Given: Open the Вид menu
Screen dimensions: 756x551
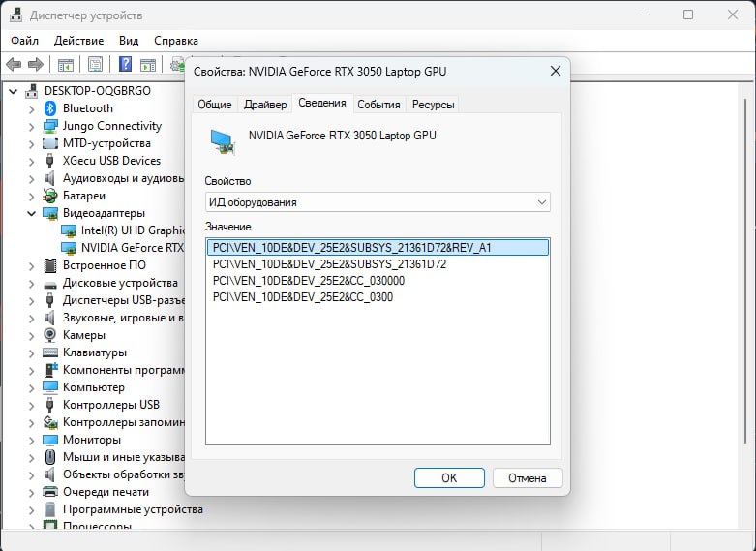Looking at the screenshot, I should pyautogui.click(x=129, y=41).
